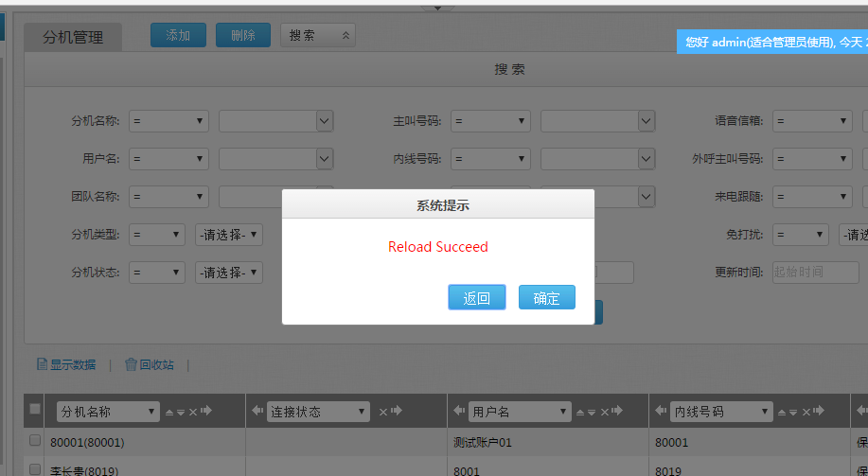Click the 返回 button in the dialog
Viewport: 868px width, 476px height.
(x=476, y=298)
